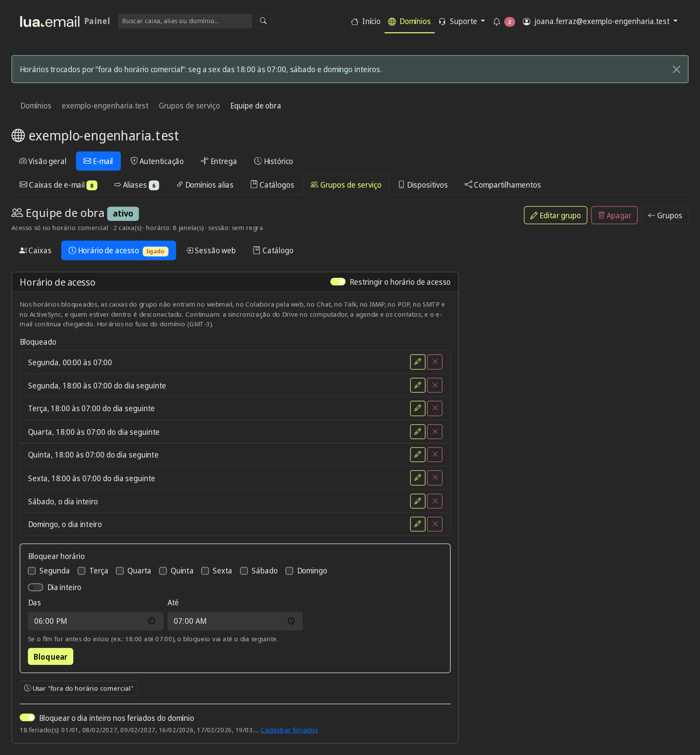
Task: Edit the Quarta 18:00 block
Action: click(x=418, y=432)
